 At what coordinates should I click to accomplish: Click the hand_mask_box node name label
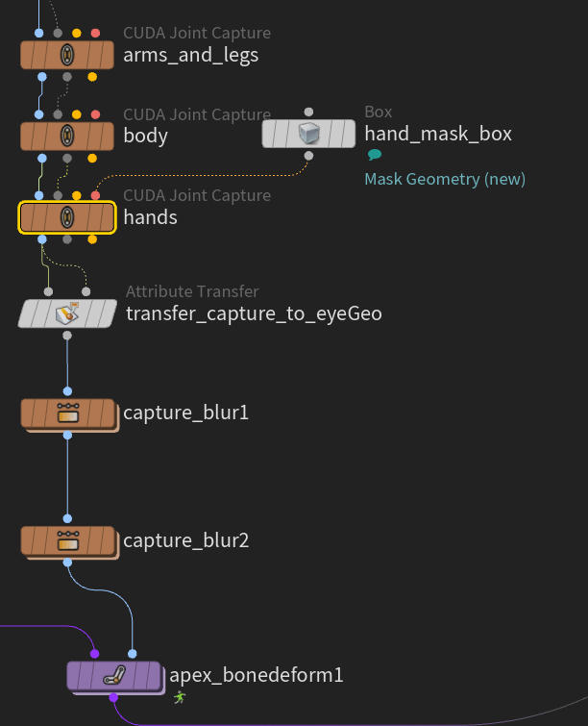point(438,134)
